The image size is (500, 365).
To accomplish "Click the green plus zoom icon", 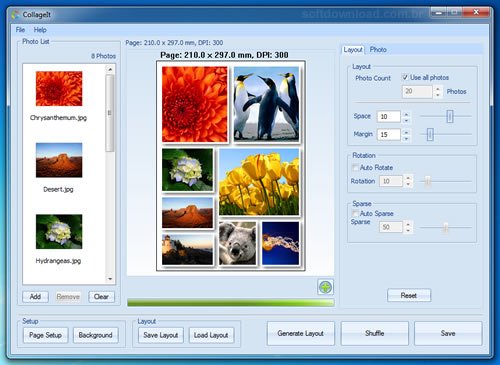I will click(325, 287).
